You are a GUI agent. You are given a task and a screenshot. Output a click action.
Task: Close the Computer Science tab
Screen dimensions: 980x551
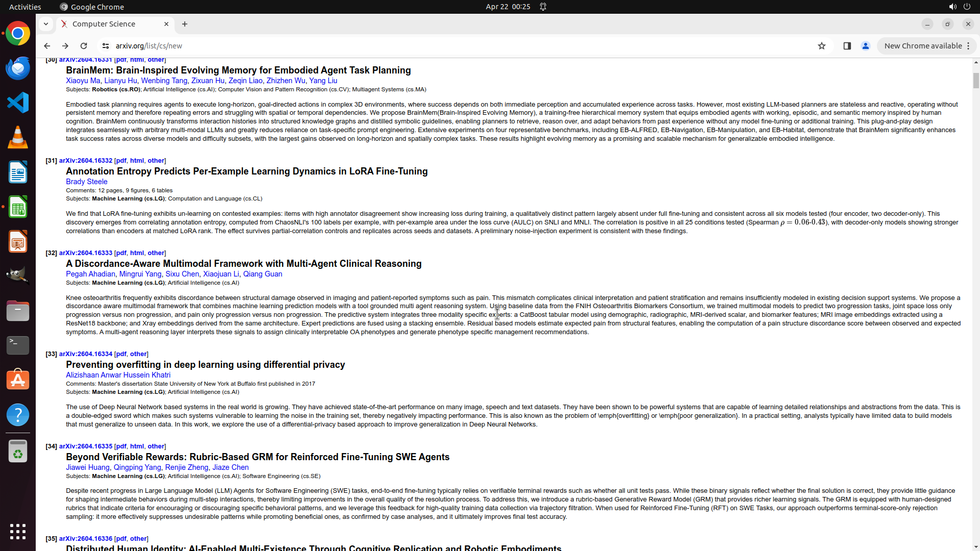click(x=166, y=24)
